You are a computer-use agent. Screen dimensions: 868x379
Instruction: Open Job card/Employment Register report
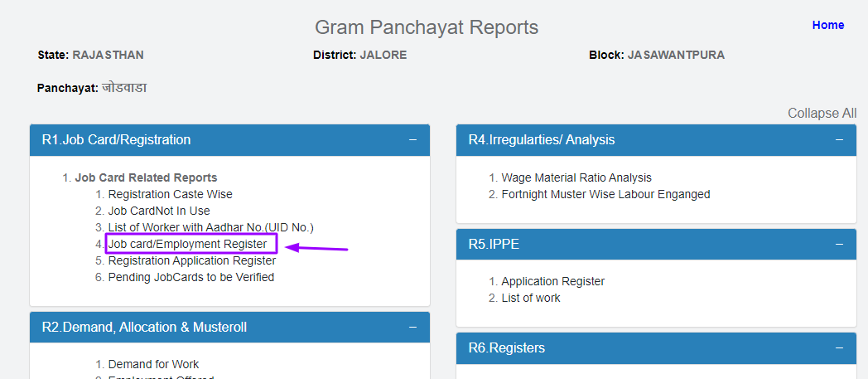pyautogui.click(x=187, y=244)
